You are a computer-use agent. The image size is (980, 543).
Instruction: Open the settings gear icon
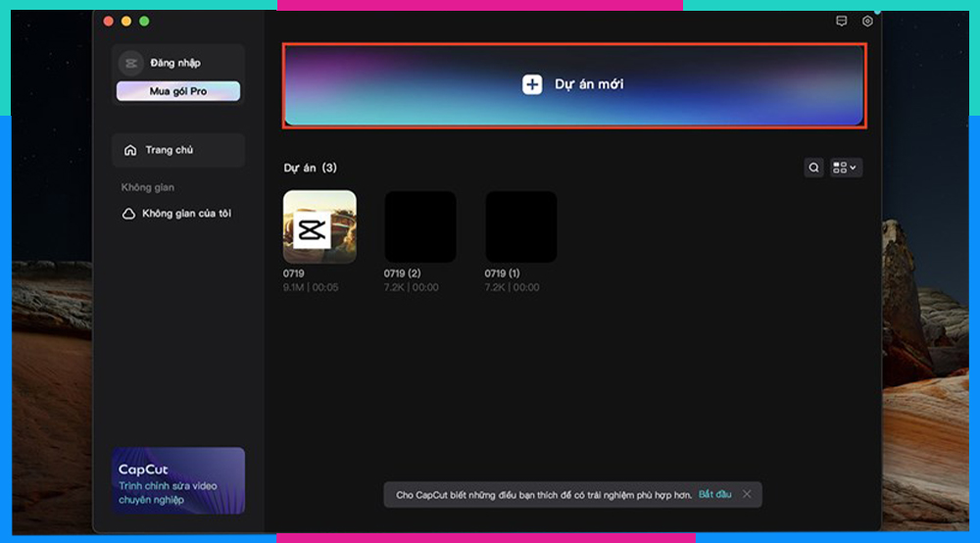click(x=867, y=22)
